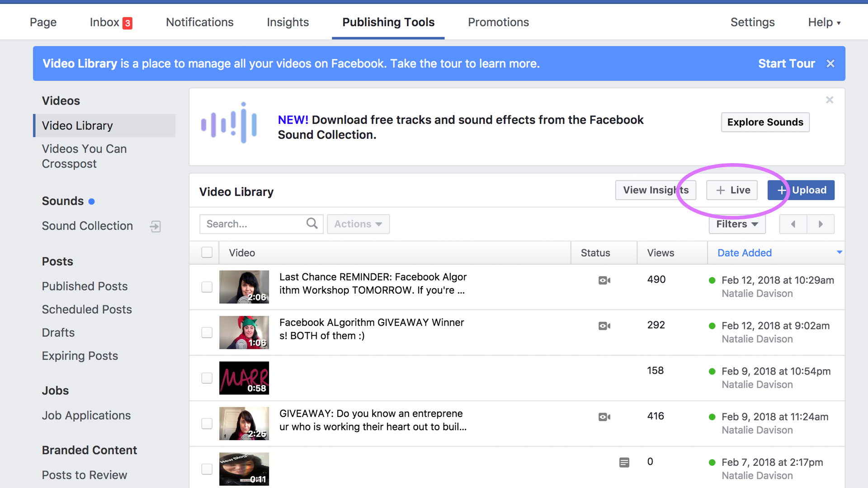Open the Last Chance REMINDER video thumbnail
The height and width of the screenshot is (488, 868).
tap(244, 287)
